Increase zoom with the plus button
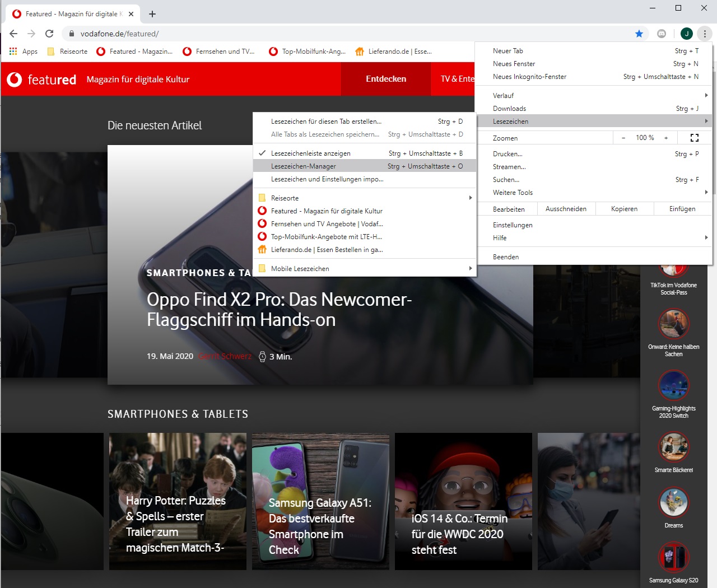717x588 pixels. pyautogui.click(x=666, y=138)
